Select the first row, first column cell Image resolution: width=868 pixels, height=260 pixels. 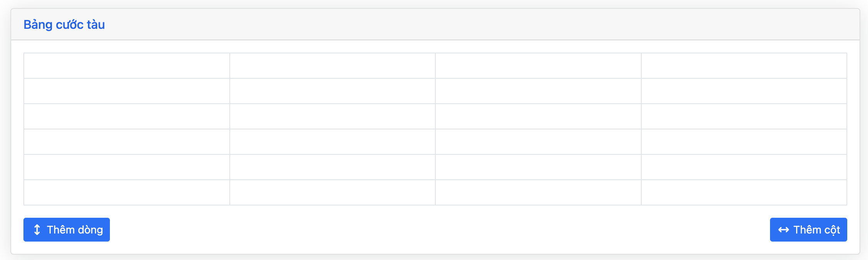(127, 66)
